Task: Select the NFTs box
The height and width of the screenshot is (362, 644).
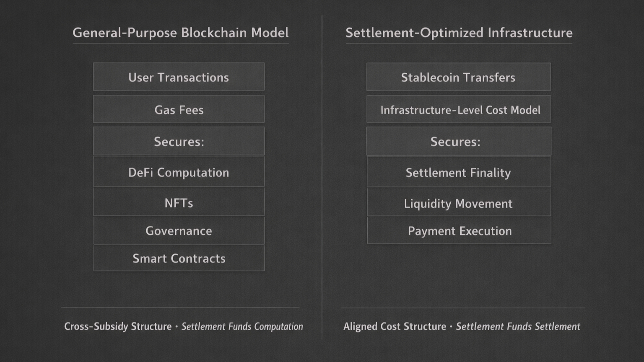Action: 179,203
